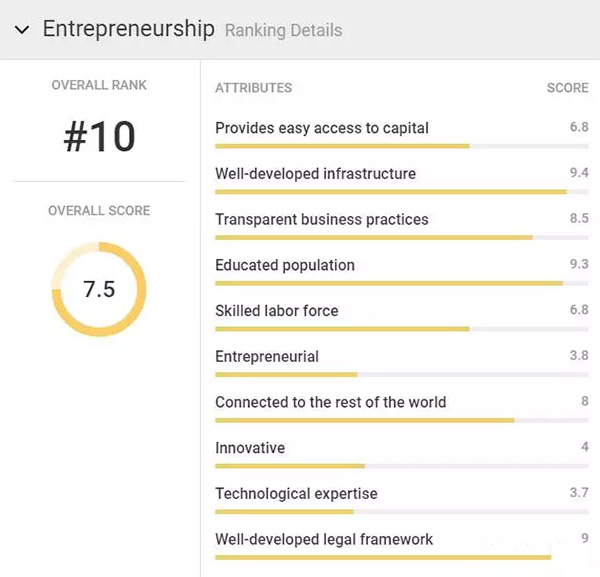Click the Entrepreneurship section title
Image resolution: width=600 pixels, height=577 pixels.
click(x=128, y=29)
